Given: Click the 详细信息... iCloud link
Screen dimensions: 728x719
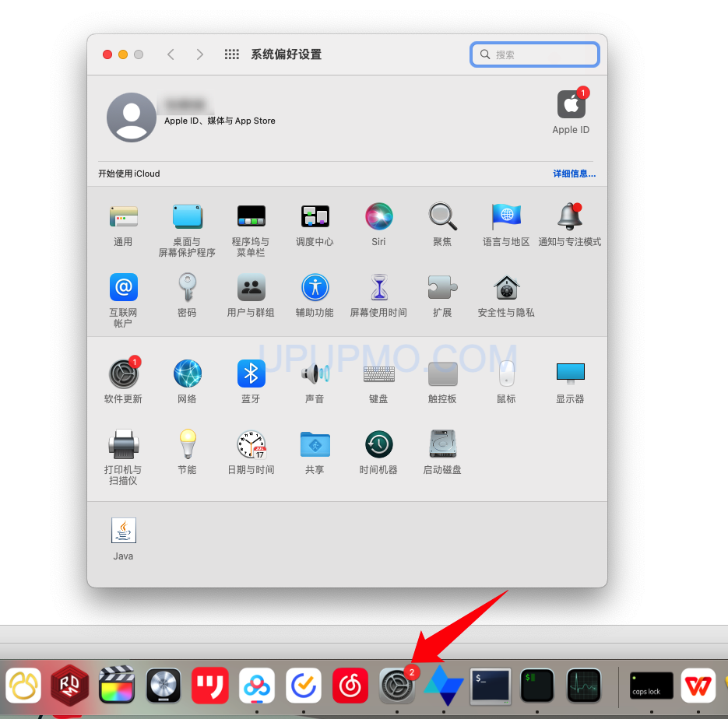Looking at the screenshot, I should (574, 174).
